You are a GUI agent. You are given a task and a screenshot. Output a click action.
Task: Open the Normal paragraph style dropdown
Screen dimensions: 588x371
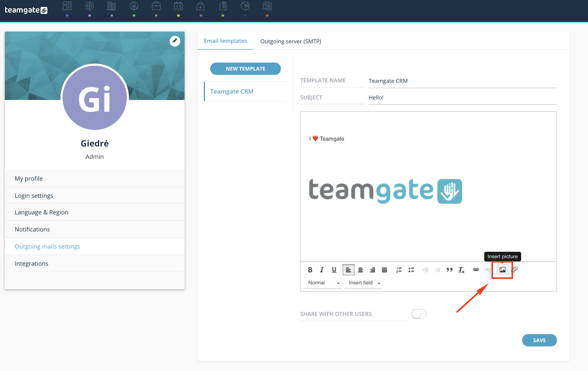(x=323, y=283)
